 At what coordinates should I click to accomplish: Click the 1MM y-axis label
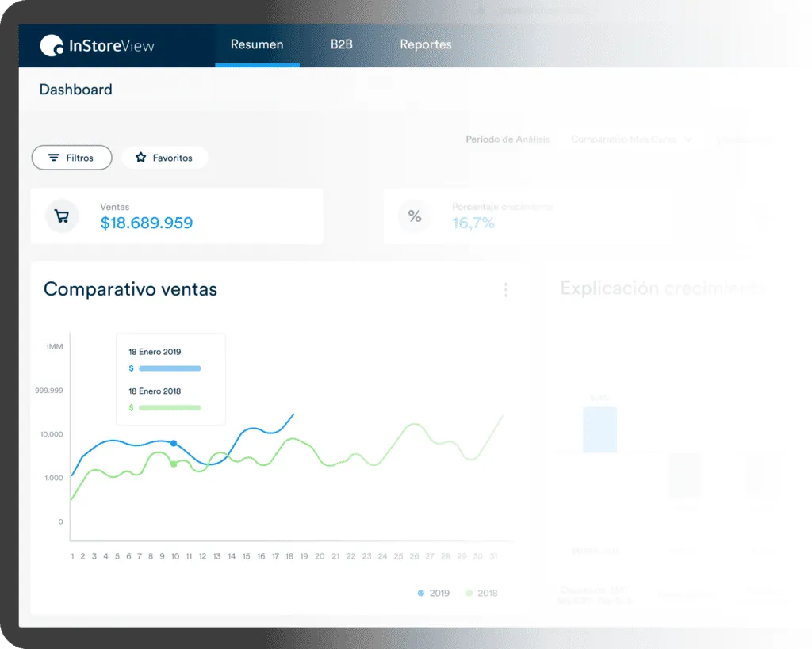point(55,347)
